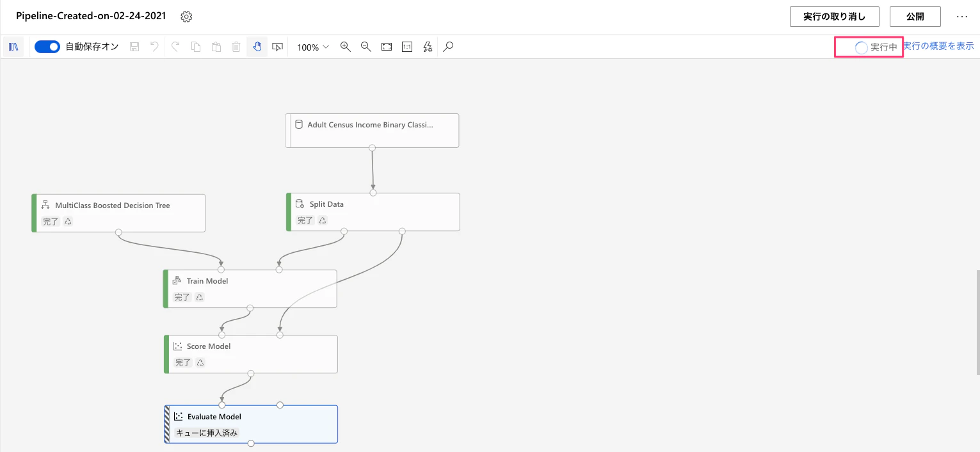
Task: Click the キューに挿入済み status on Evaluate Model
Action: point(207,433)
